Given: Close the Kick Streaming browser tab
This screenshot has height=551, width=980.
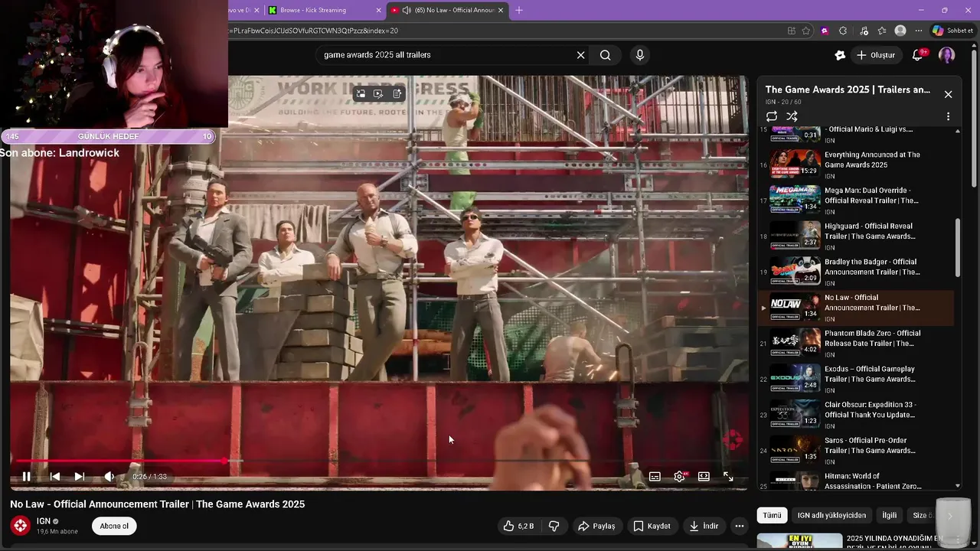Looking at the screenshot, I should 378,10.
